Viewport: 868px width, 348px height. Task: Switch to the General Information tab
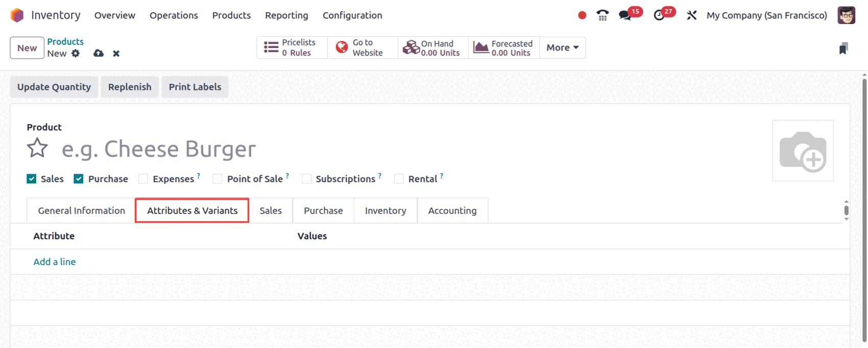[x=81, y=211]
